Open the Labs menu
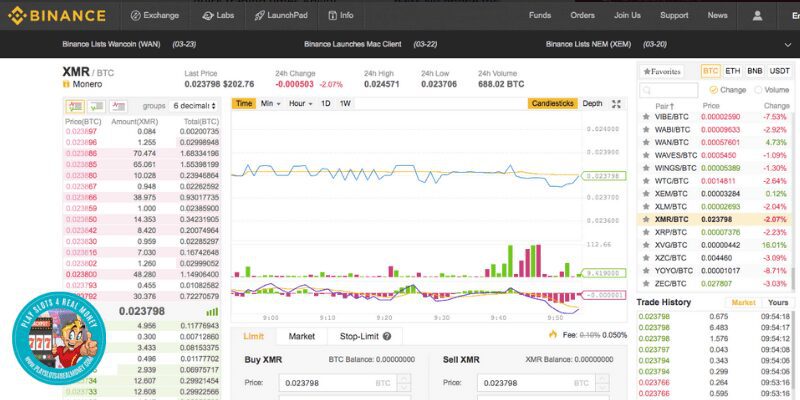The height and width of the screenshot is (400, 800). click(x=218, y=15)
